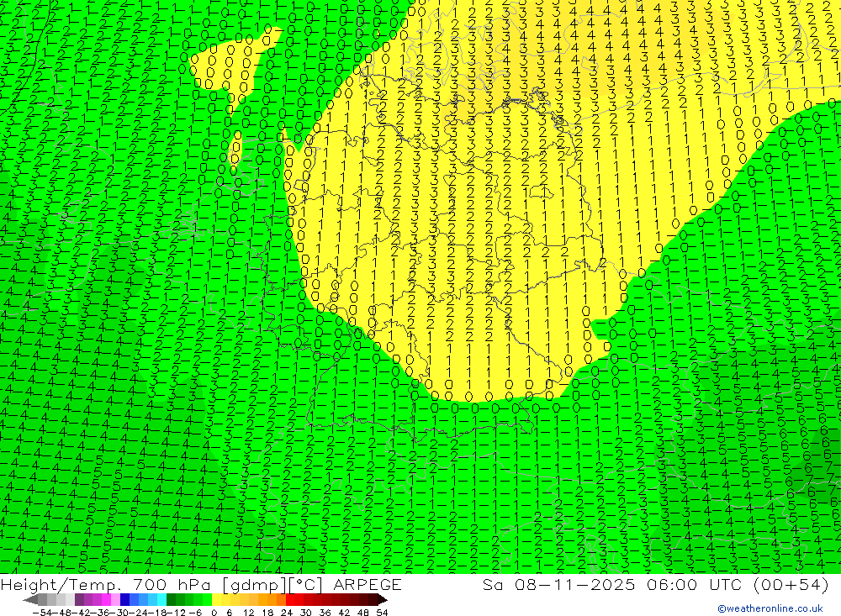
Task: Click the forecast offset '(00+54)'
Action: pyautogui.click(x=791, y=584)
